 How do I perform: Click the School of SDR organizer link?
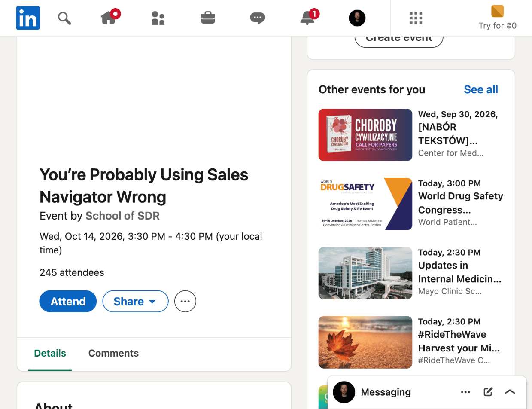tap(122, 216)
